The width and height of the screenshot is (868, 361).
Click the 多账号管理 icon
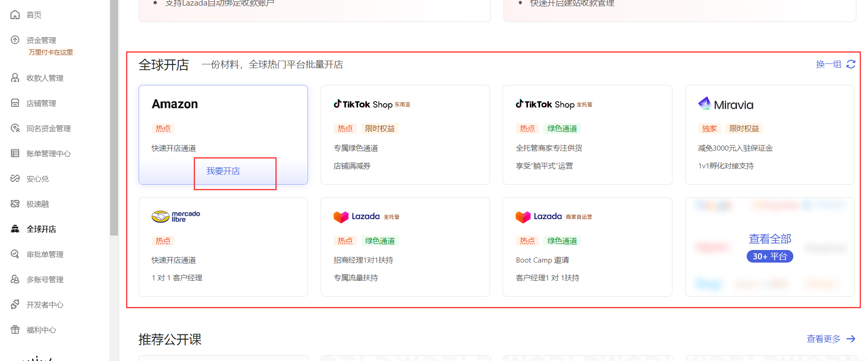[x=15, y=279]
